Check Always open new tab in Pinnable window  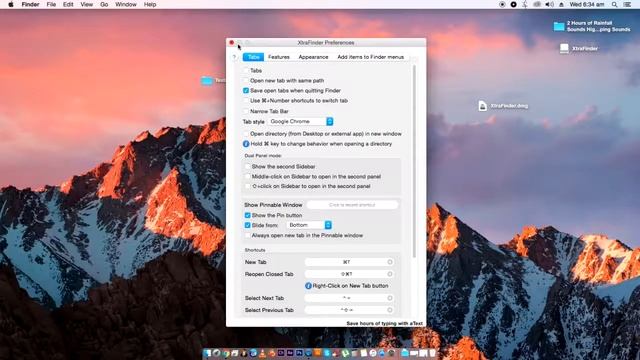[x=247, y=236]
